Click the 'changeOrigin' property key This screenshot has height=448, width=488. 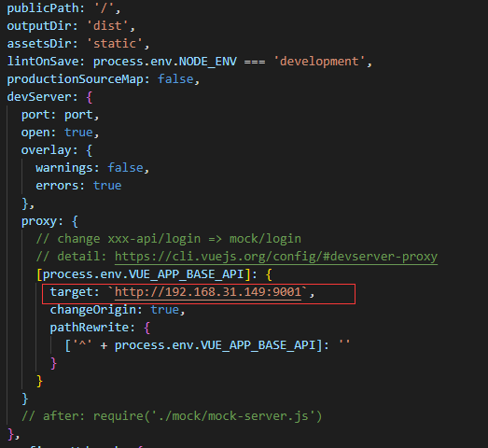click(92, 310)
